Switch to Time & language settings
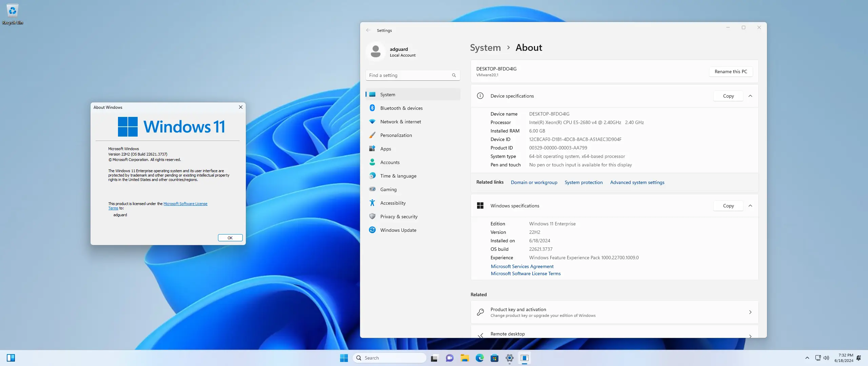This screenshot has height=366, width=868. tap(398, 176)
